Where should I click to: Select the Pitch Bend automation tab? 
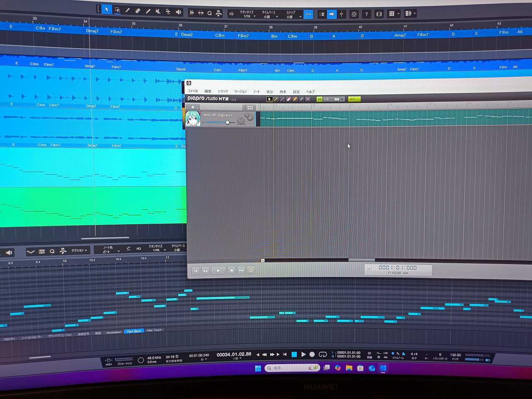click(x=134, y=331)
